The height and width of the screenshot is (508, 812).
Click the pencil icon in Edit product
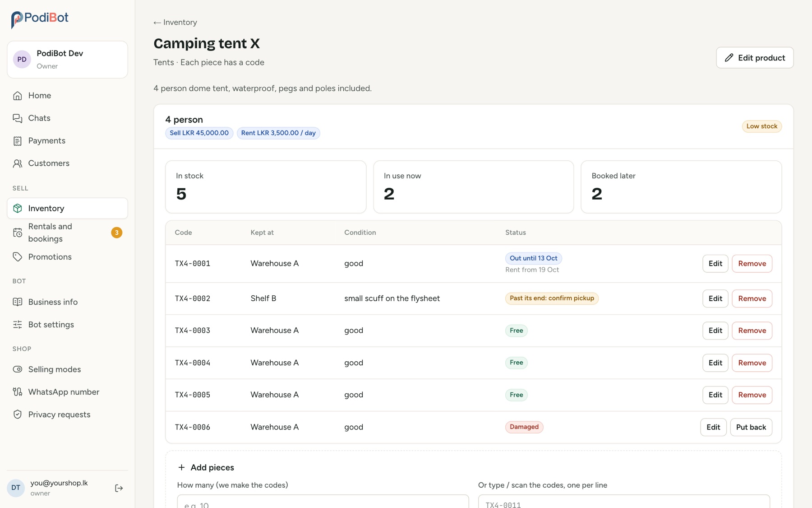[x=729, y=58]
